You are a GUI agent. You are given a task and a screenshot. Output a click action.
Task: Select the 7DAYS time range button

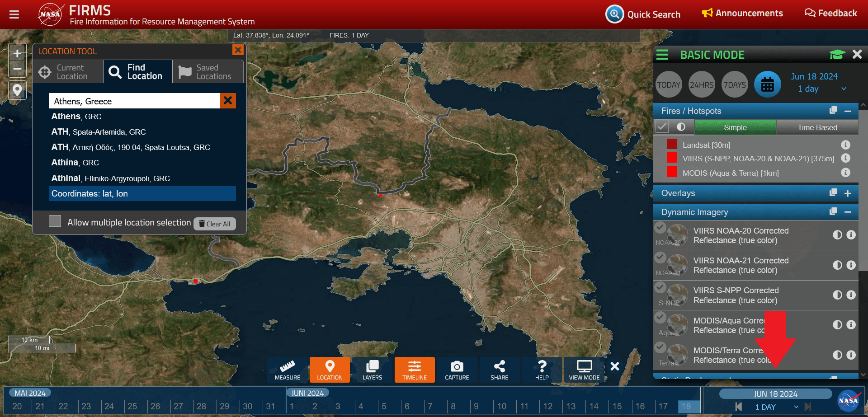click(735, 84)
